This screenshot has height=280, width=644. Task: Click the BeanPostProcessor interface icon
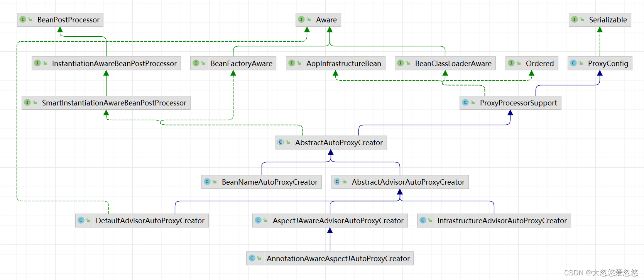(x=23, y=19)
